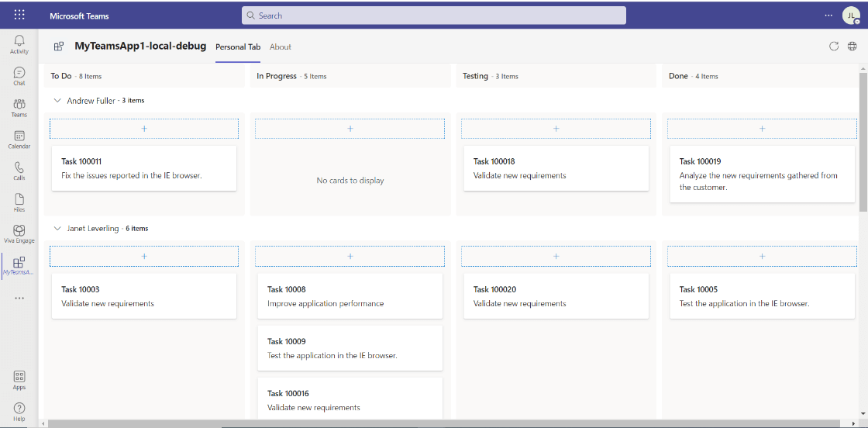Click the globe open-in-browser icon
The height and width of the screenshot is (428, 868).
click(852, 47)
